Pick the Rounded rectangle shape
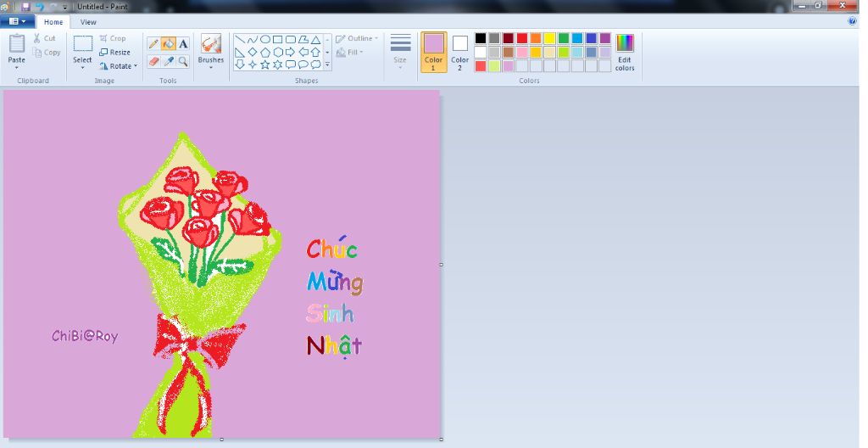Image resolution: width=868 pixels, height=448 pixels. 291,39
